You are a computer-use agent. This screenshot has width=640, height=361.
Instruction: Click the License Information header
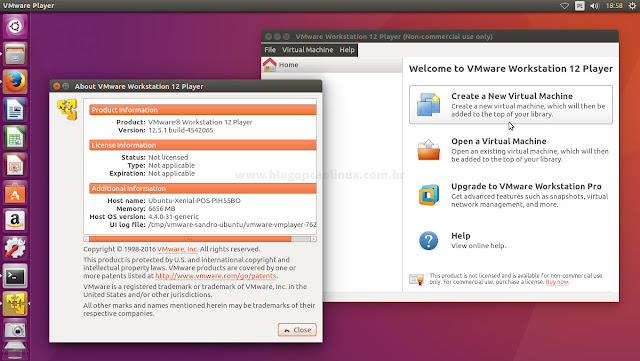pyautogui.click(x=202, y=145)
